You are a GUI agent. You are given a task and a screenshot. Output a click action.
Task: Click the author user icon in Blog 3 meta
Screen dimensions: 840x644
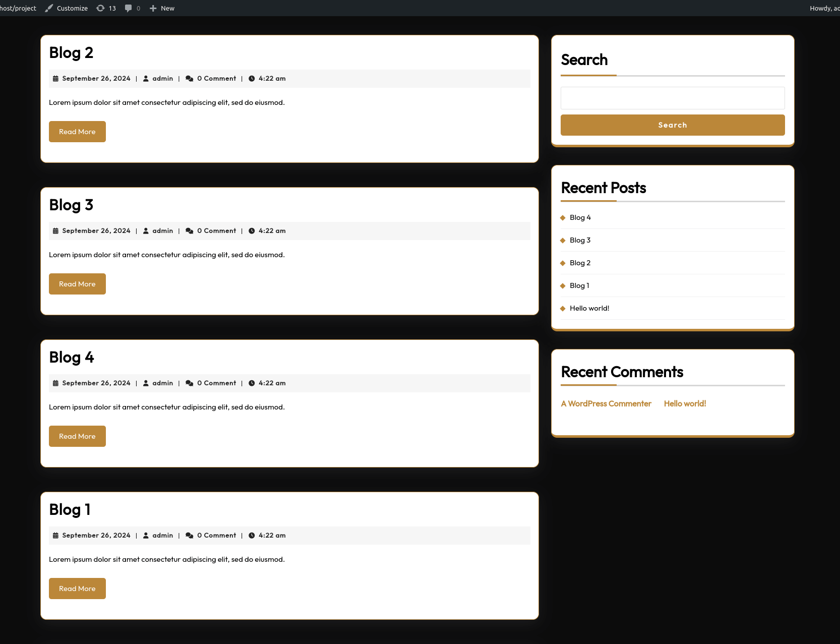[146, 231]
